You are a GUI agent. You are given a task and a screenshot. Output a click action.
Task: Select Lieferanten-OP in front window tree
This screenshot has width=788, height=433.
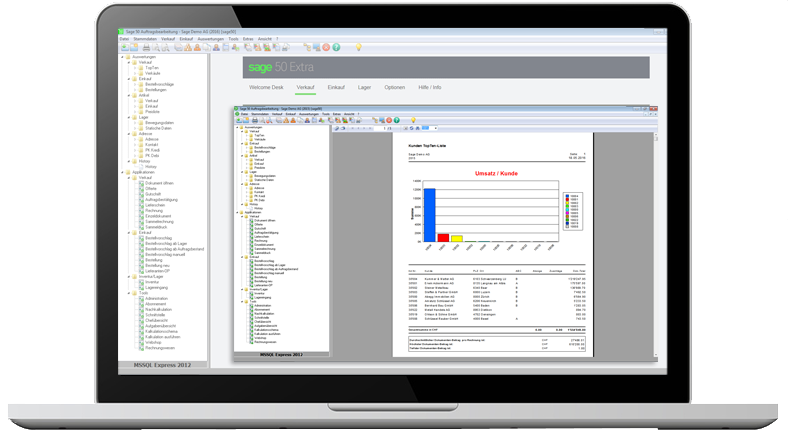pos(263,285)
